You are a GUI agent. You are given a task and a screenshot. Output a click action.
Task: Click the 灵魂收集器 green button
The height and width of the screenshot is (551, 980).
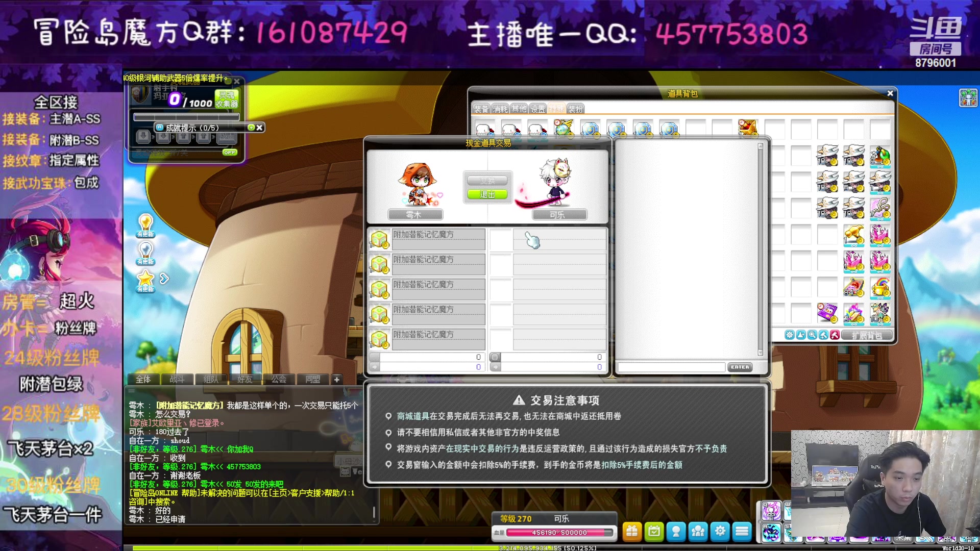tap(227, 99)
